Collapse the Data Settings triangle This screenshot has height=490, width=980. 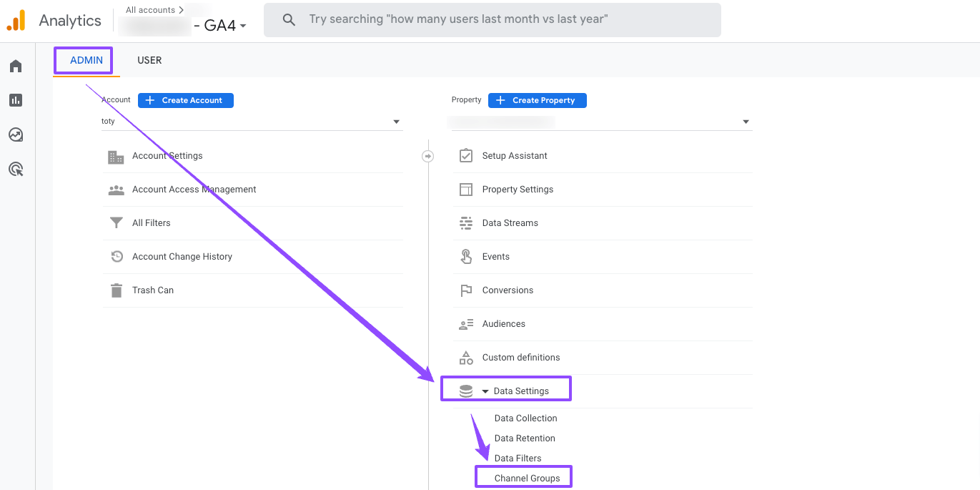coord(485,392)
